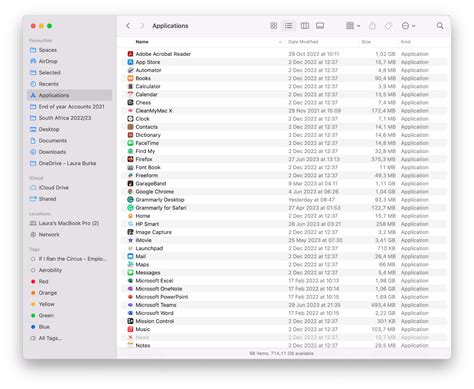The image size is (474, 389).
Task: Switch to column view
Action: click(x=305, y=26)
